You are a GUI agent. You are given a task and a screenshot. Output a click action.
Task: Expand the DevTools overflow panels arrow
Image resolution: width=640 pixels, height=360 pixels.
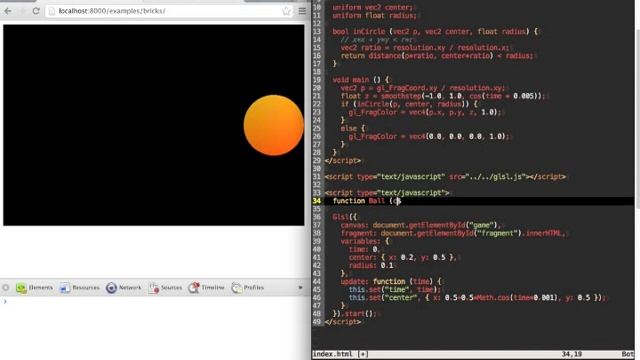coord(300,288)
